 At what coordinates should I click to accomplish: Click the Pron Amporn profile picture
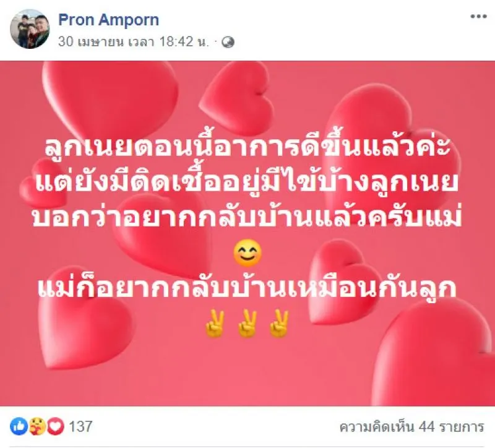30,28
